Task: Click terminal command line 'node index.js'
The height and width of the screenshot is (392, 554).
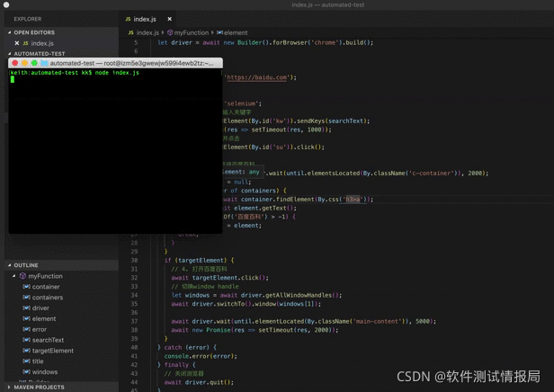Action: (117, 73)
